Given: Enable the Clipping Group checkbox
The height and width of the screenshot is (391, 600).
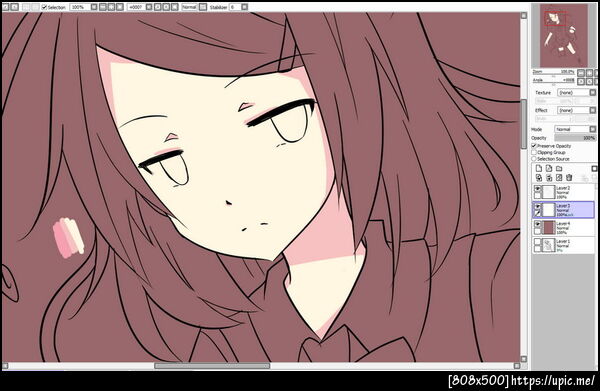Looking at the screenshot, I should coord(534,152).
